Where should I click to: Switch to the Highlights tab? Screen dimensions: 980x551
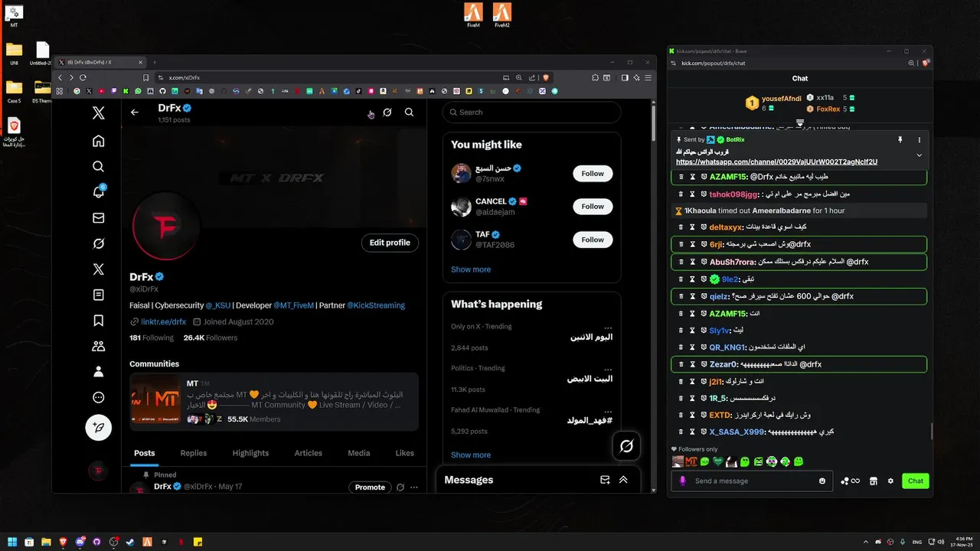point(250,453)
